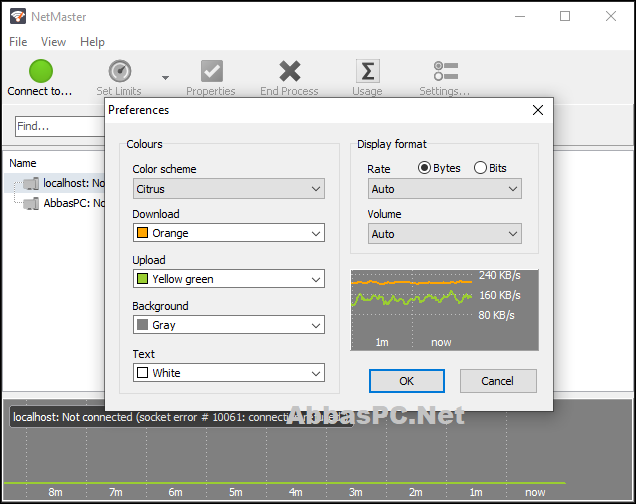The width and height of the screenshot is (636, 504).
Task: Expand the Set Limits dropdown arrow
Action: 165,77
